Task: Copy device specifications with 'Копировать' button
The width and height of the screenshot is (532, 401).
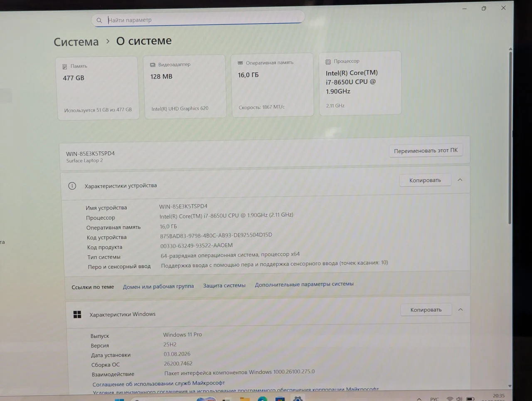Action: pos(425,180)
